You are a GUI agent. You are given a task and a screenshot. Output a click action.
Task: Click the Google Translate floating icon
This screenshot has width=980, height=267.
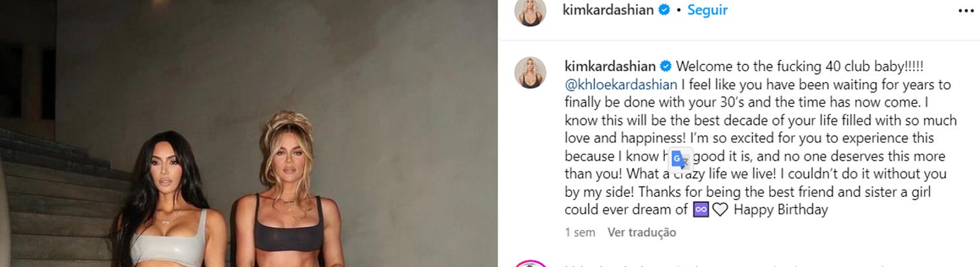[680, 160]
